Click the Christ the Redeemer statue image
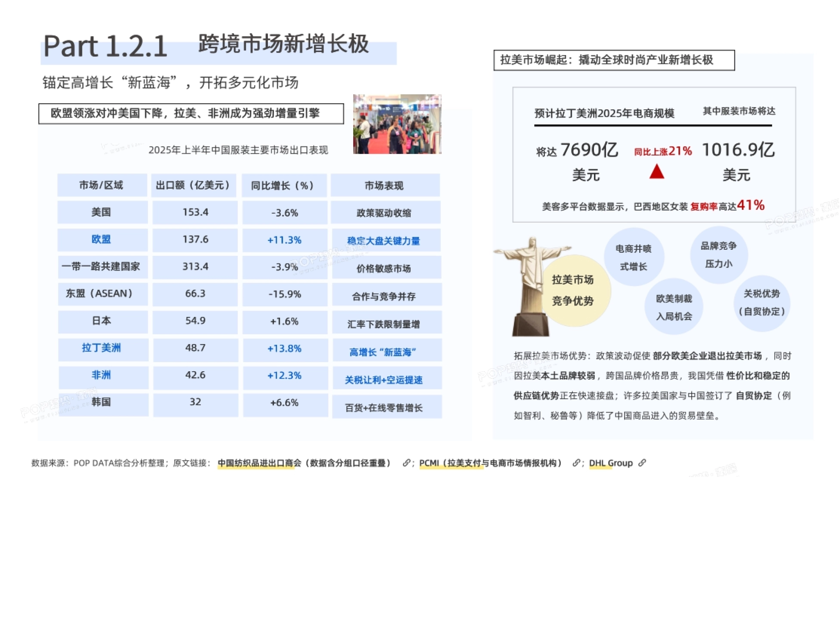 531,286
